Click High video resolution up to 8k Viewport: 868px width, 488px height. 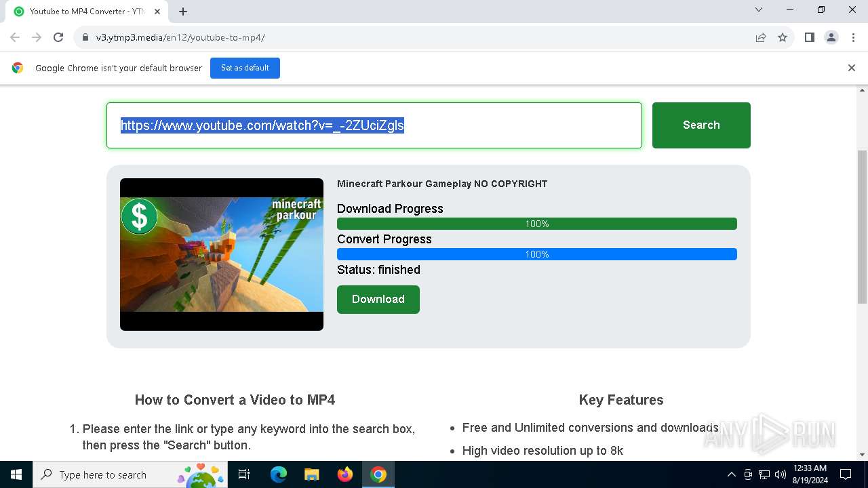pos(542,451)
